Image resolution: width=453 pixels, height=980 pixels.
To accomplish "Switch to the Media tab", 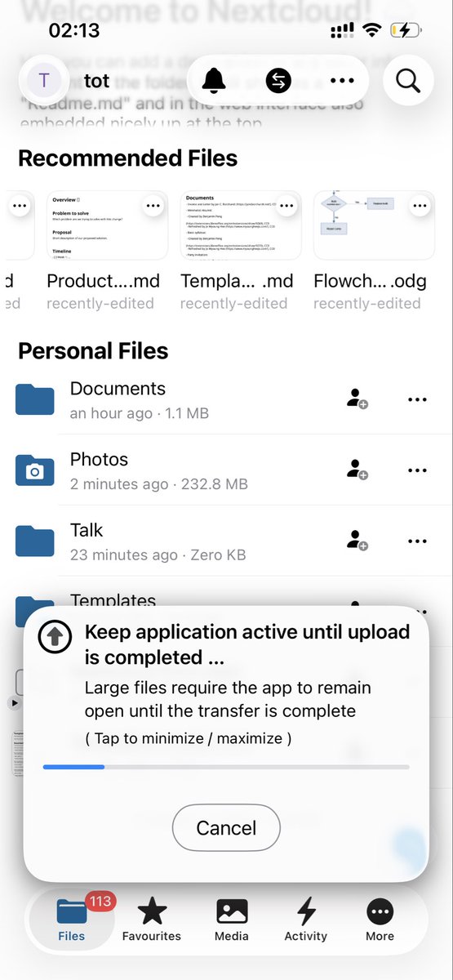I will [232, 919].
